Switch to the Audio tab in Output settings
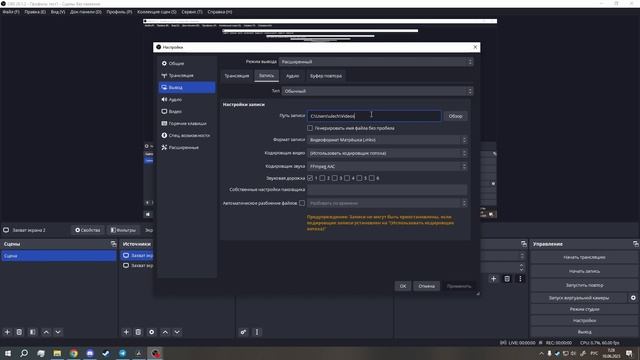The image size is (640, 360). point(292,76)
